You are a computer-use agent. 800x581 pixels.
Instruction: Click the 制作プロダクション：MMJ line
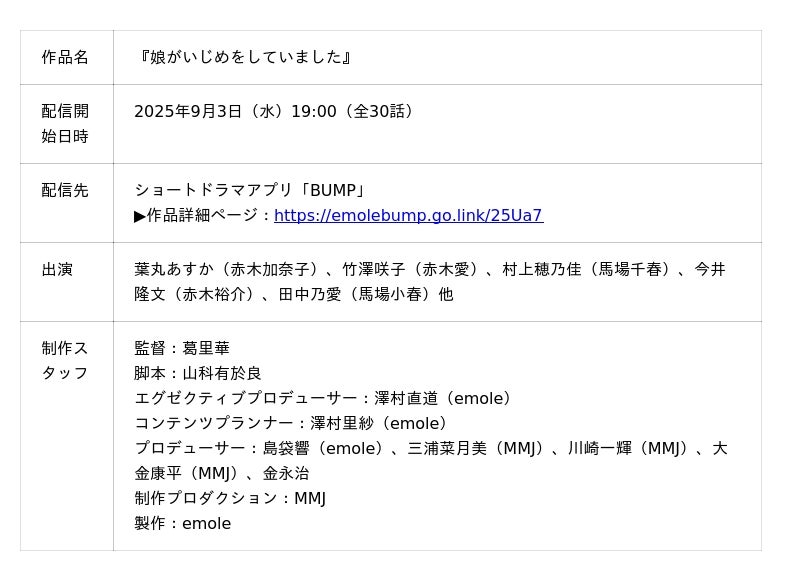[230, 498]
